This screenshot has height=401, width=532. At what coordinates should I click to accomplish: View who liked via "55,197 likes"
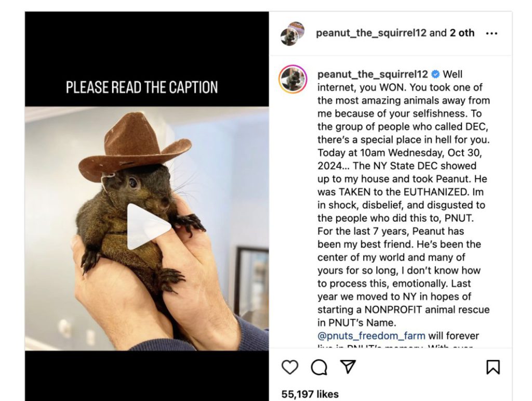pos(310,394)
